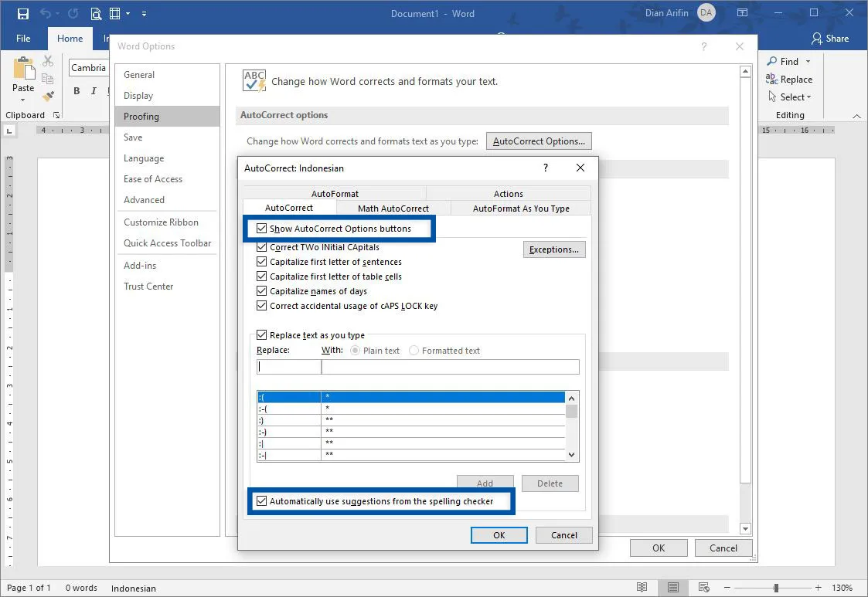868x597 pixels.
Task: Click the Save icon in Quick Access Toolbar
Action: pyautogui.click(x=22, y=13)
